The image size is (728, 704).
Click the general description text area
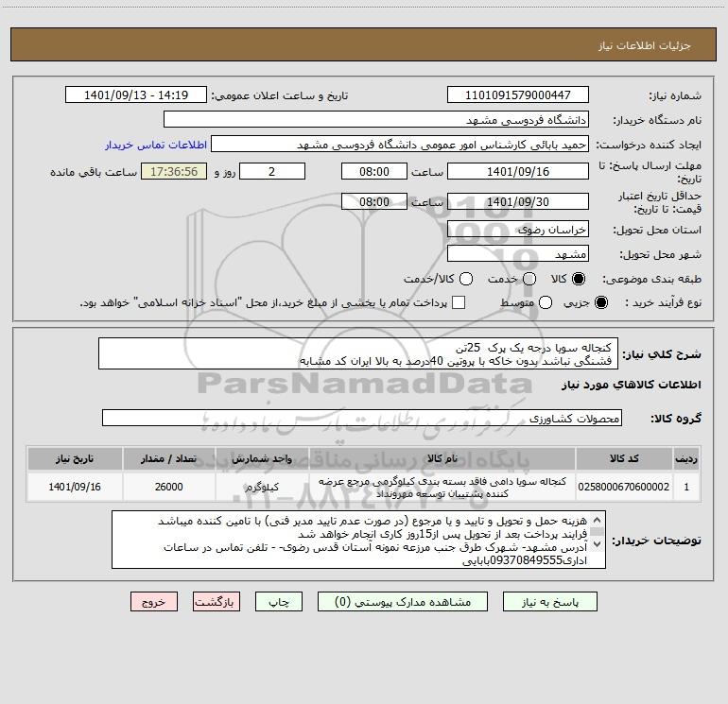tap(358, 353)
